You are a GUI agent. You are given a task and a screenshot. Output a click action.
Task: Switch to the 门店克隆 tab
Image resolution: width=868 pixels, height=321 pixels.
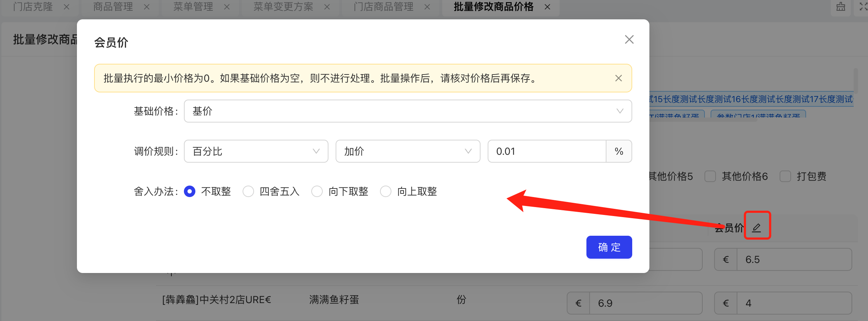coord(33,7)
